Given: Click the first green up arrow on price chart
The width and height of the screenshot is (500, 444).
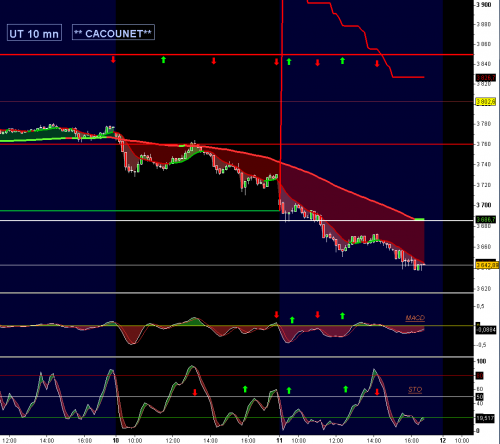Looking at the screenshot, I should point(163,60).
